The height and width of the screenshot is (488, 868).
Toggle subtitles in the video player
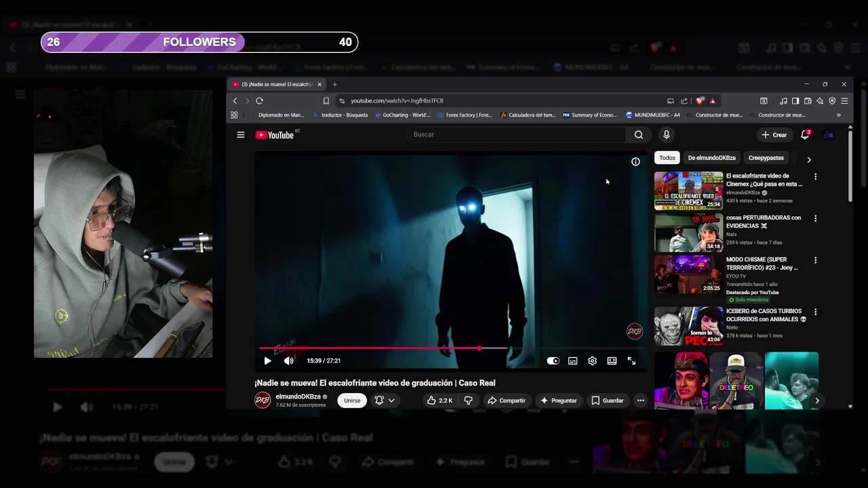tap(572, 361)
